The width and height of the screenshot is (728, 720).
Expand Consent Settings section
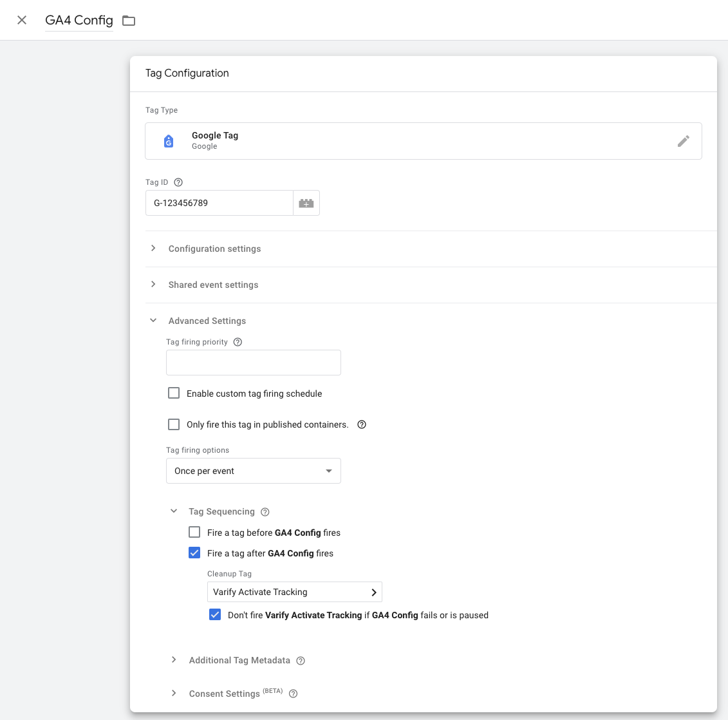[174, 693]
